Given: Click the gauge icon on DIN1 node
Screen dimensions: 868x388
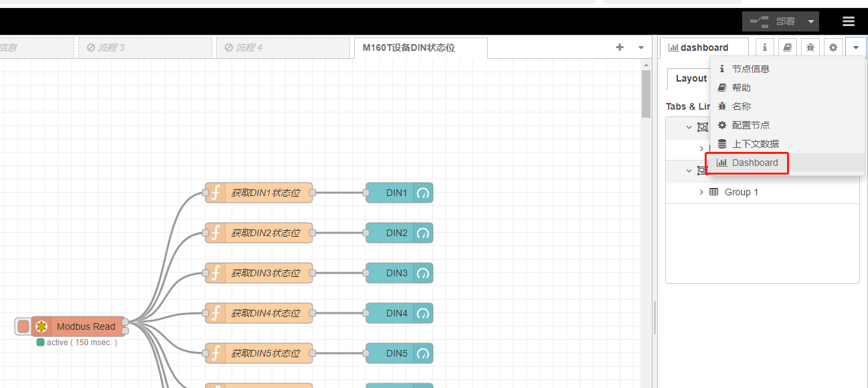Looking at the screenshot, I should [x=423, y=193].
